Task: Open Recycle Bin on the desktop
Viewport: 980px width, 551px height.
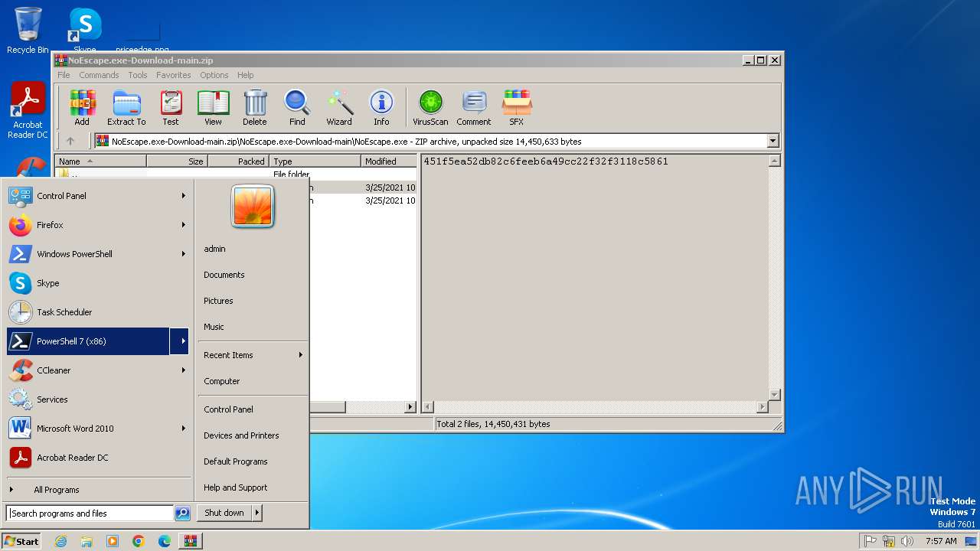Action: click(28, 31)
